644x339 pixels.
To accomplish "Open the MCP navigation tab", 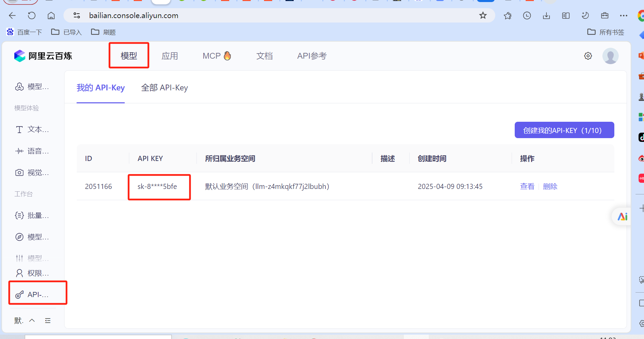I will [217, 56].
